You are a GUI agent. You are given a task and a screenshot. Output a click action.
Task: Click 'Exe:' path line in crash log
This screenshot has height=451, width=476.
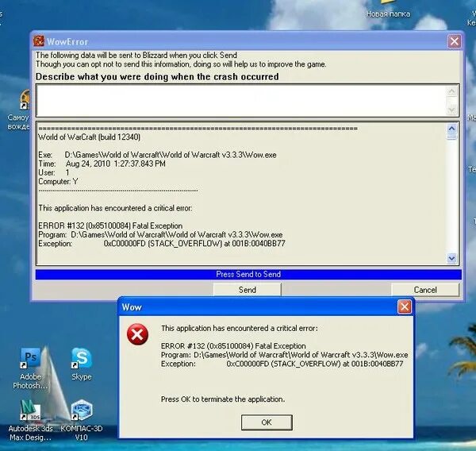[157, 155]
